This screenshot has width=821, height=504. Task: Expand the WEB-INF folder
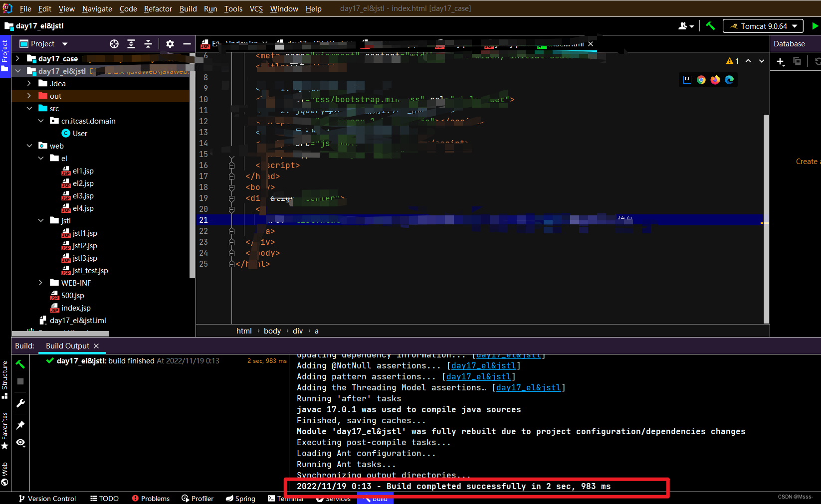pos(41,283)
